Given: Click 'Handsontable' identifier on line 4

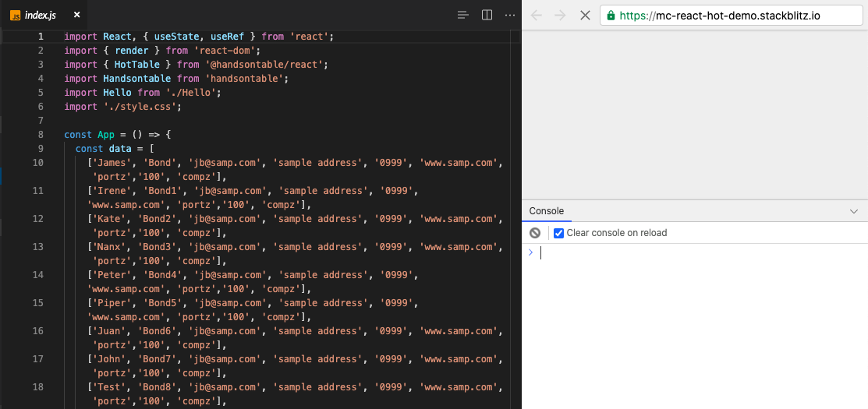Looking at the screenshot, I should (136, 79).
